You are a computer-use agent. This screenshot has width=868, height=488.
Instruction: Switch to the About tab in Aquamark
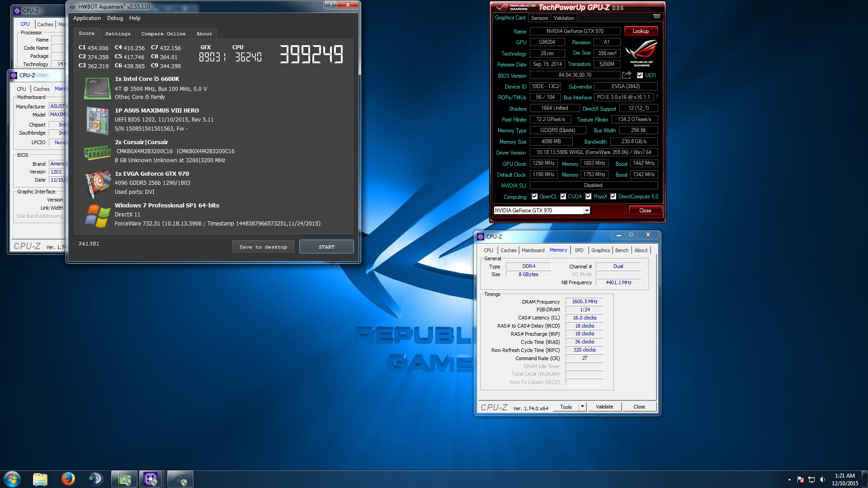[x=204, y=33]
